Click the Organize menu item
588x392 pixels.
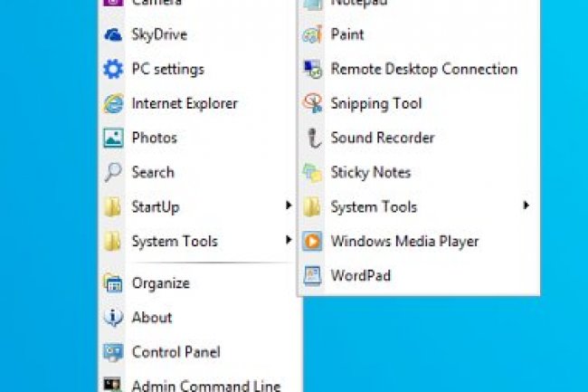click(160, 282)
